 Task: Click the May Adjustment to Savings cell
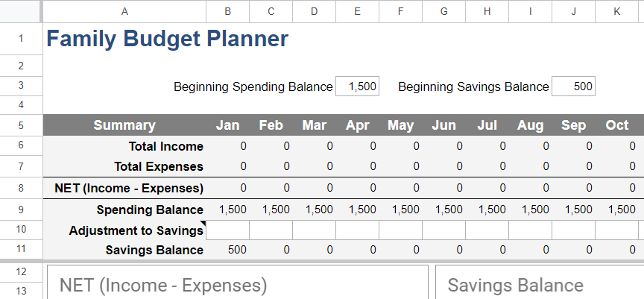[x=400, y=230]
